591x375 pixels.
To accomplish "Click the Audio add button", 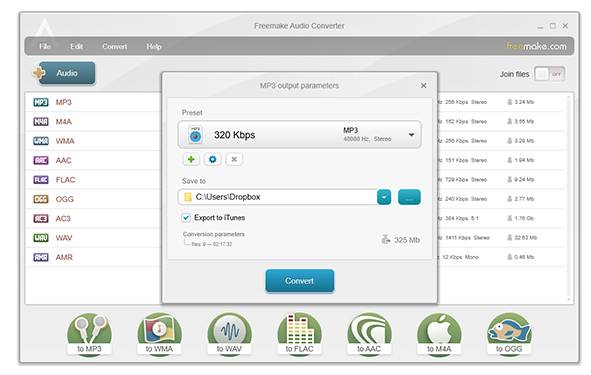I will tap(66, 73).
